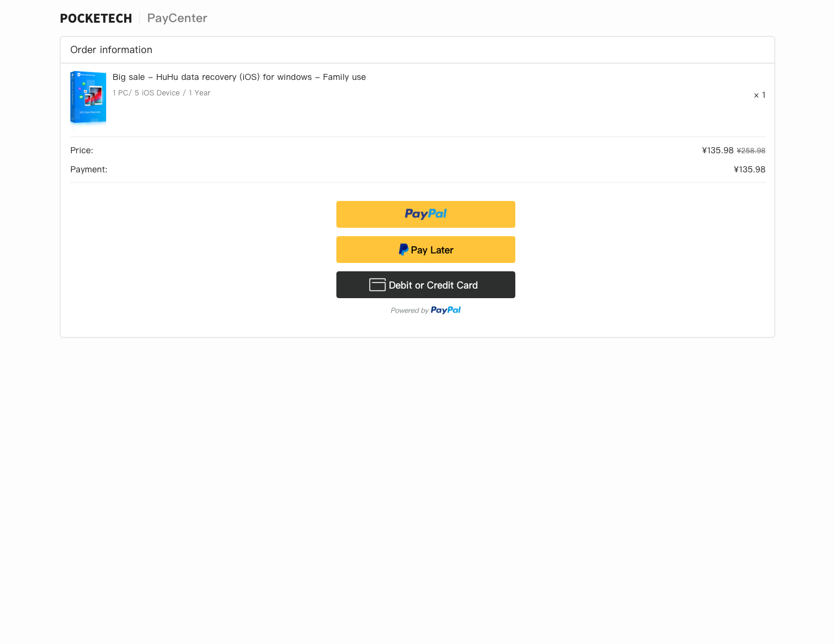The image size is (835, 644).
Task: Click the PayCenter header text
Action: tap(177, 18)
